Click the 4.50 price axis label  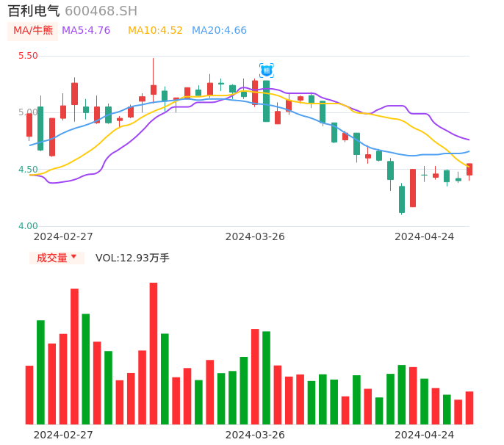[x=27, y=169]
